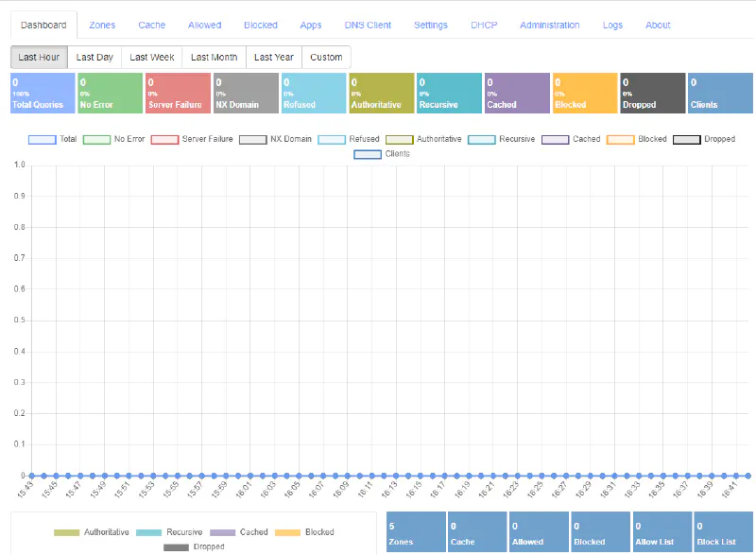756x555 pixels.
Task: Click the chart data point at 16:01
Action: click(250, 476)
